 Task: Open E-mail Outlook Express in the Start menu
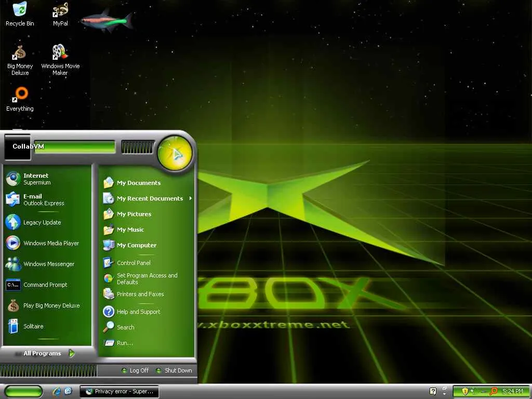click(x=47, y=199)
